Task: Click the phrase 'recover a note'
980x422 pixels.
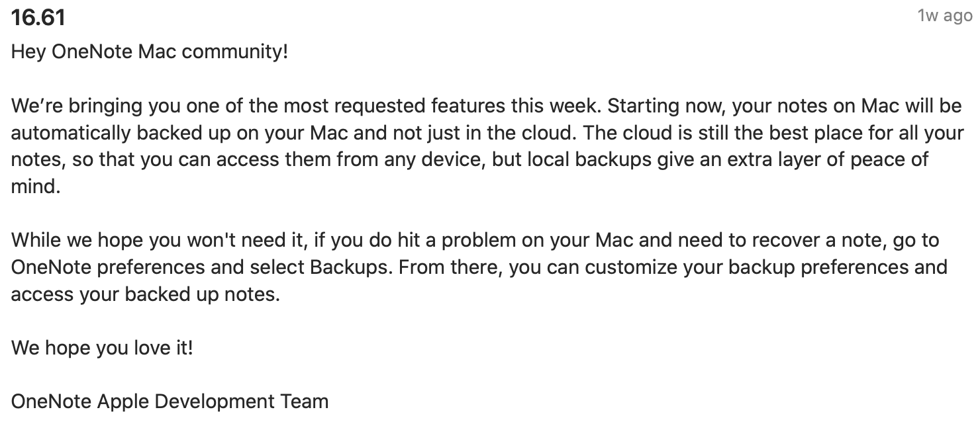Action: coord(814,241)
